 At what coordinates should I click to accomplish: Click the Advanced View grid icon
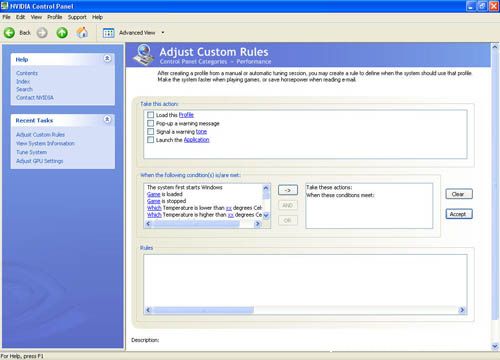(108, 33)
